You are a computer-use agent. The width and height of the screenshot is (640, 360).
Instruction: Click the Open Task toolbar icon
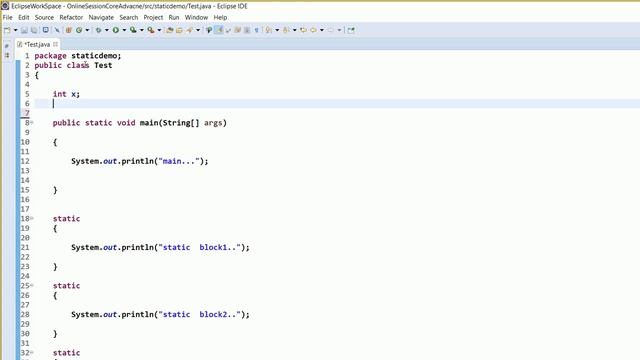(179, 30)
